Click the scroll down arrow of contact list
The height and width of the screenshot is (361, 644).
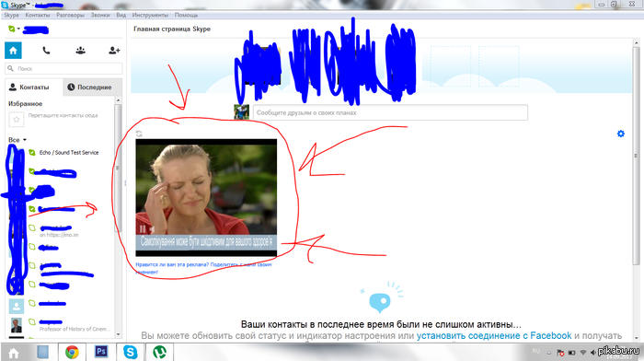pos(118,334)
